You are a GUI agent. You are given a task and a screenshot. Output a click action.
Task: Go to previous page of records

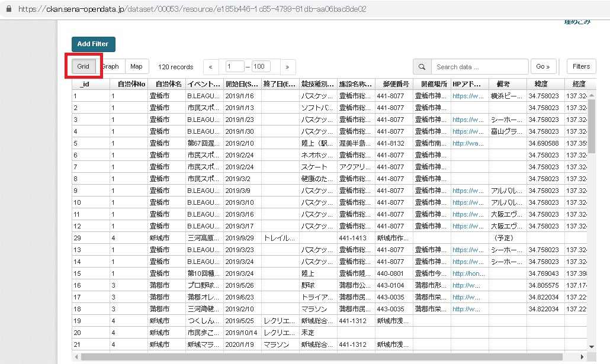click(x=211, y=67)
